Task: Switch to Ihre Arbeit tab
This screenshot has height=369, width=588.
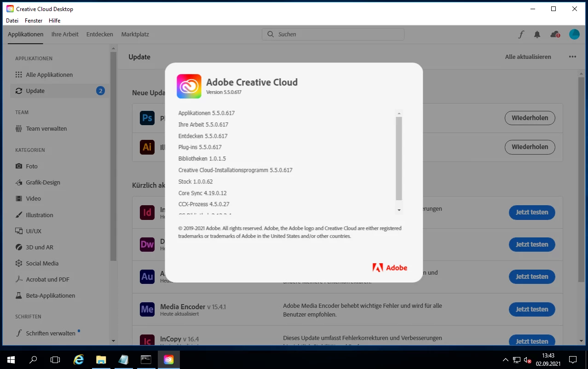Action: (x=65, y=35)
